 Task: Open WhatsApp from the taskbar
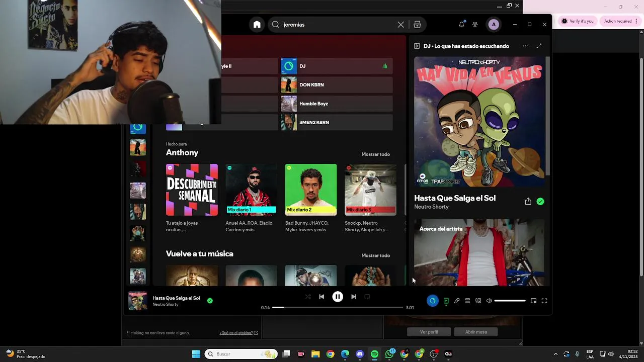click(x=389, y=354)
